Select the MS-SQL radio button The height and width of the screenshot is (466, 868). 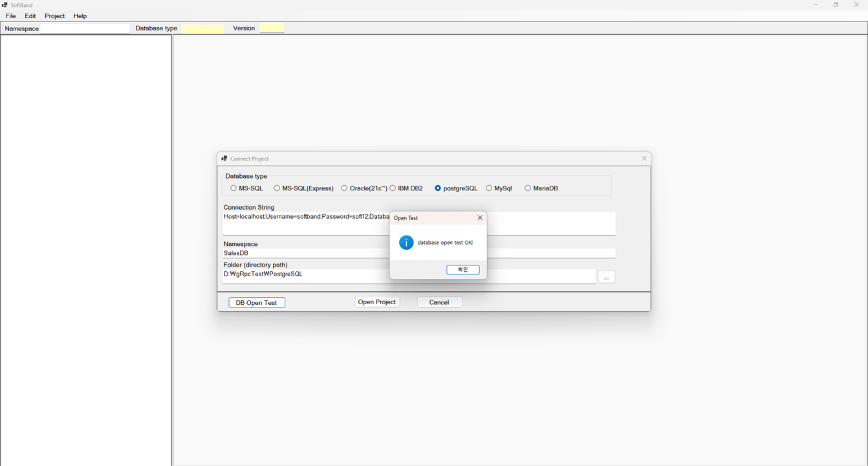pyautogui.click(x=233, y=188)
